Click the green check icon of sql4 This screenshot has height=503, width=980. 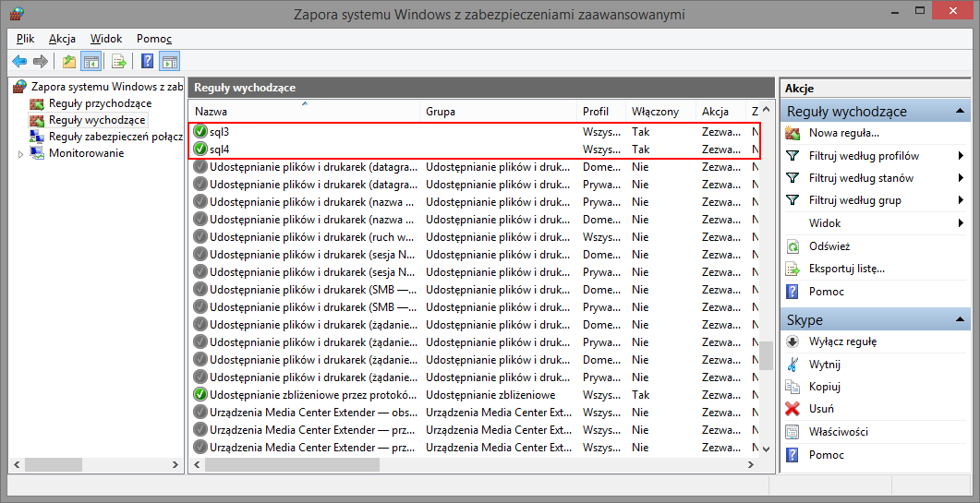(x=200, y=150)
